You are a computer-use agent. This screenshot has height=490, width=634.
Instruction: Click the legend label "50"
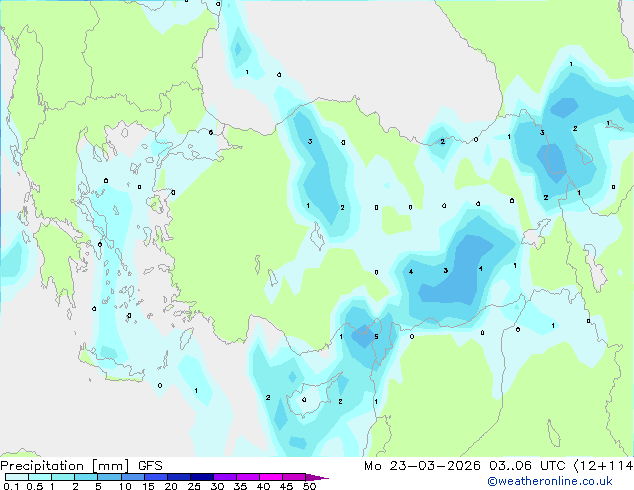[x=309, y=486]
